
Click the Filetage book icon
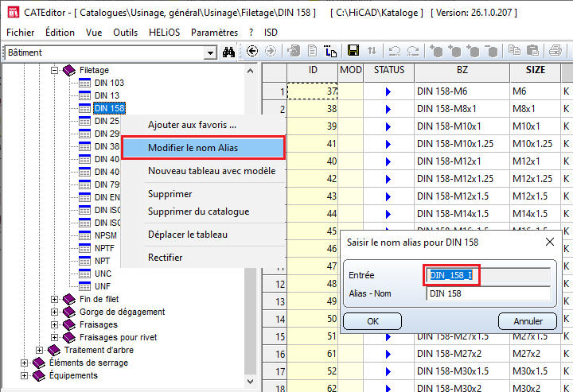tap(69, 70)
